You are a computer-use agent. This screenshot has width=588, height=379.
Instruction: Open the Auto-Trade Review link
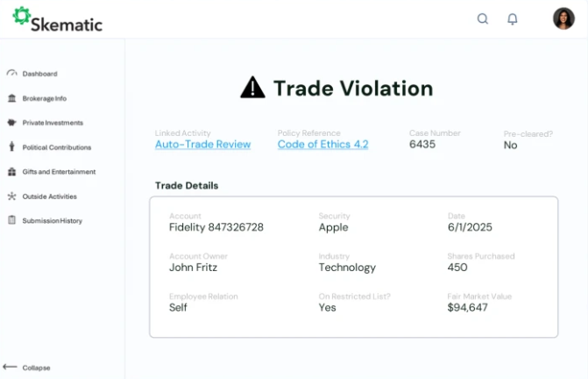pos(202,145)
